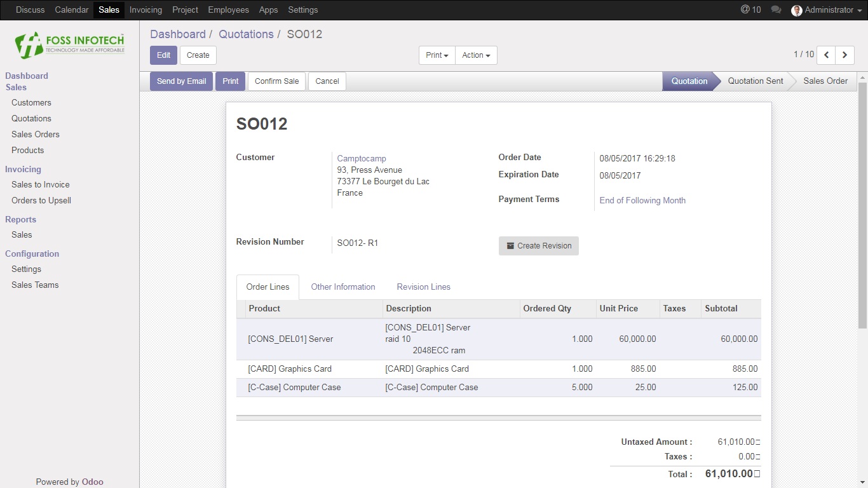The image size is (868, 488).
Task: Click the Create button
Action: (x=198, y=55)
